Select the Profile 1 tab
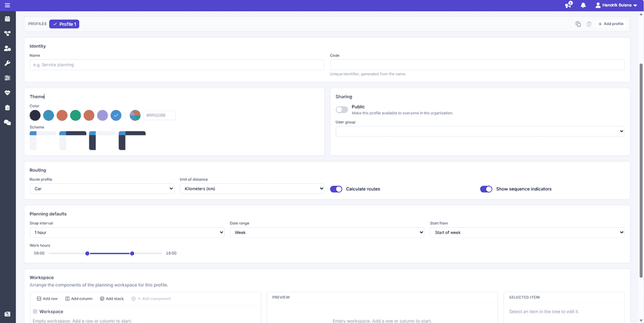 [64, 24]
